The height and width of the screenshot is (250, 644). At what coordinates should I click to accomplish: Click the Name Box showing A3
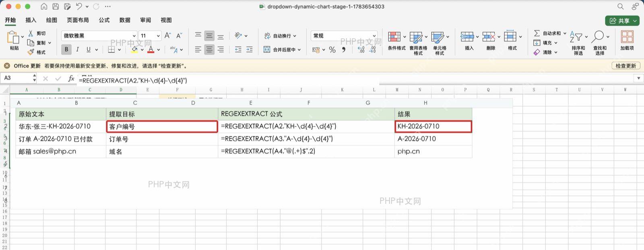(19, 78)
